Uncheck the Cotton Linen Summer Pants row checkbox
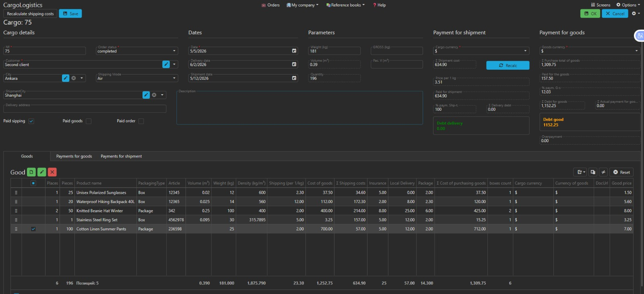644x294 pixels. (33, 229)
